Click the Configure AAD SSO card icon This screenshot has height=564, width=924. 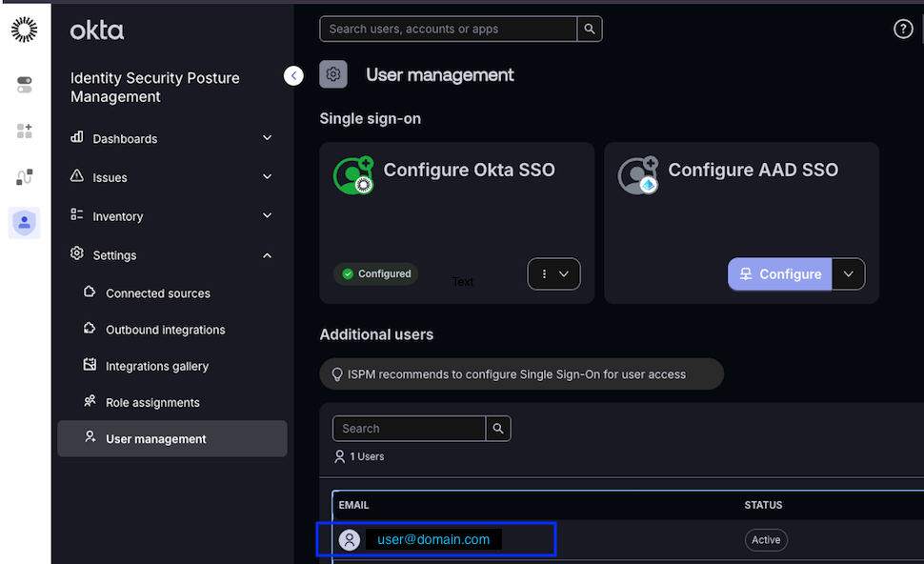[638, 175]
